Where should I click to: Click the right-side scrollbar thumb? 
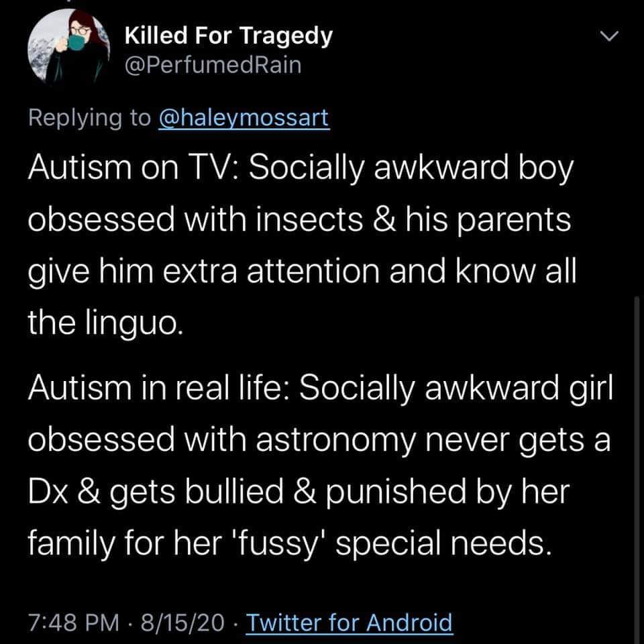coord(637,468)
